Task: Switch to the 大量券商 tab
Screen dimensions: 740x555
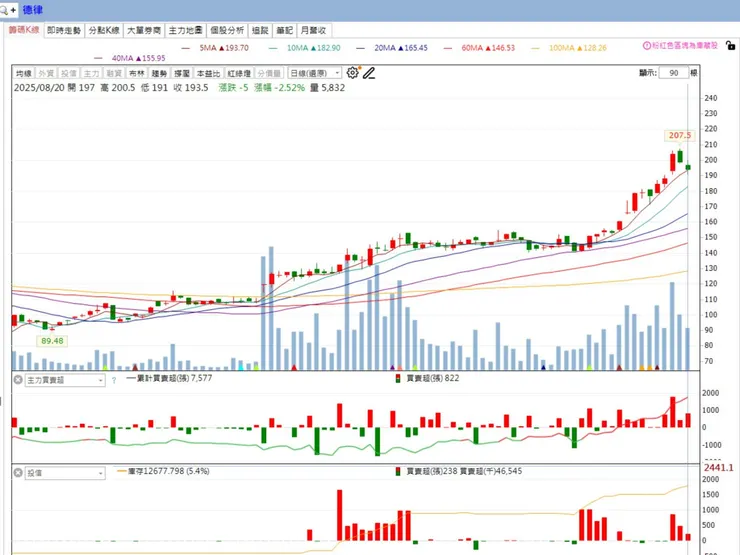Action: click(144, 30)
